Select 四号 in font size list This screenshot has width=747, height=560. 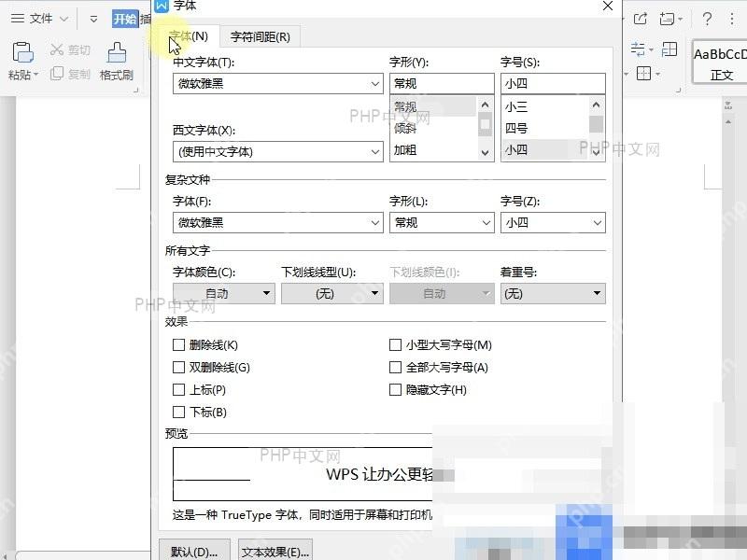pos(544,128)
